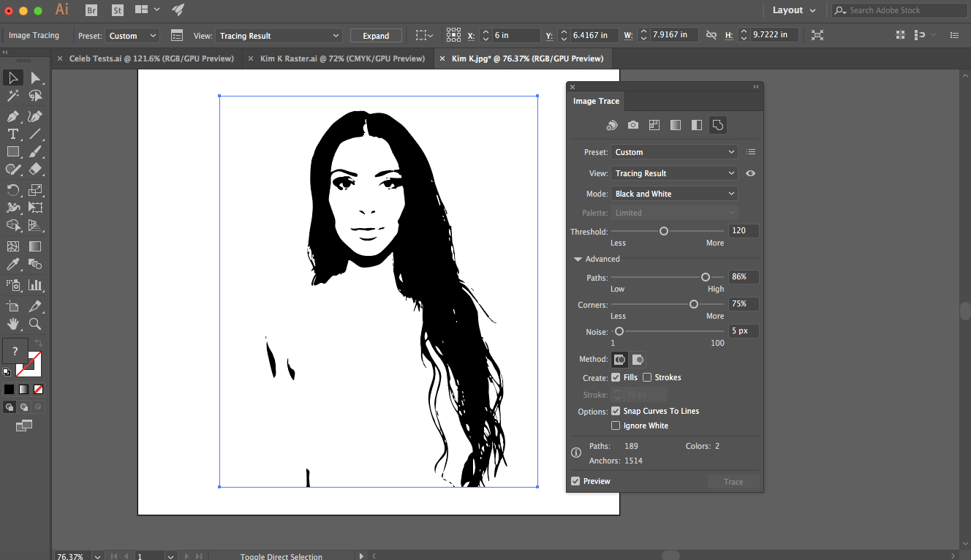Disable Snap Curves To Lines
This screenshot has width=971, height=560.
[x=617, y=411]
